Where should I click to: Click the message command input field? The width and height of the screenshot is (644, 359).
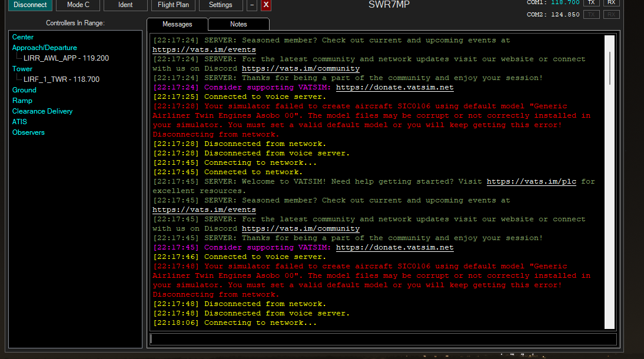383,339
